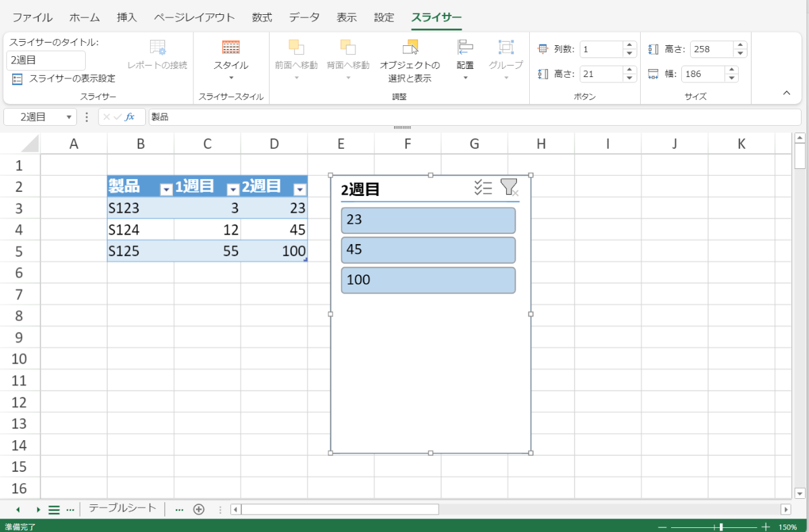Clear the slicer filter using funnel icon
The image size is (809, 532).
pyautogui.click(x=509, y=188)
